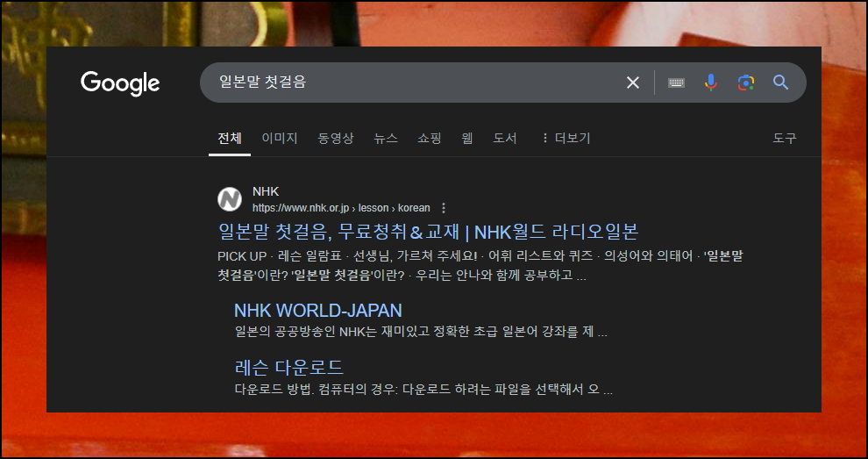The height and width of the screenshot is (459, 868).
Task: Click the NHK site favicon
Action: coord(230,199)
